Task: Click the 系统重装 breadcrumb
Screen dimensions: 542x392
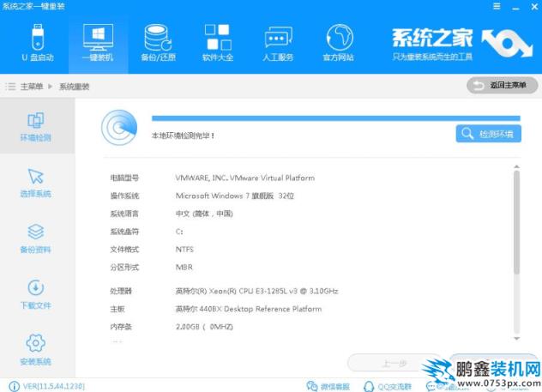Action: point(75,87)
